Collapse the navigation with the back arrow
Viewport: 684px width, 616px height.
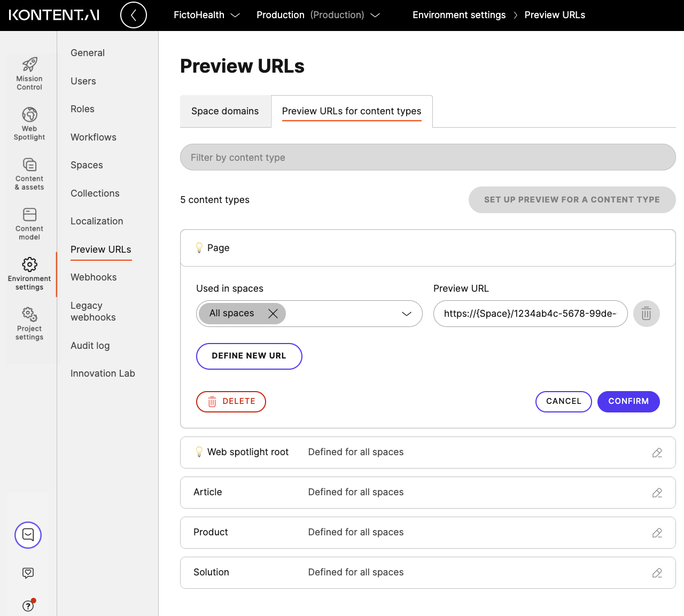[134, 15]
